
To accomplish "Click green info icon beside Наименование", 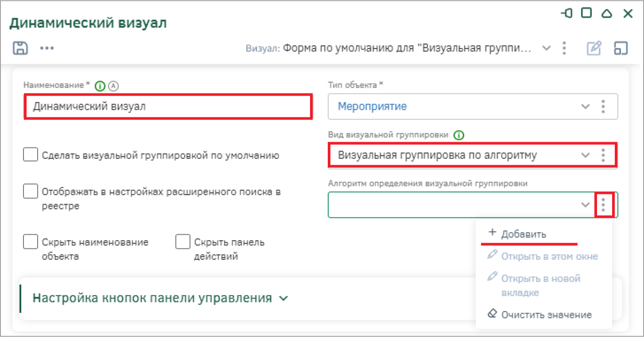I will (x=101, y=86).
